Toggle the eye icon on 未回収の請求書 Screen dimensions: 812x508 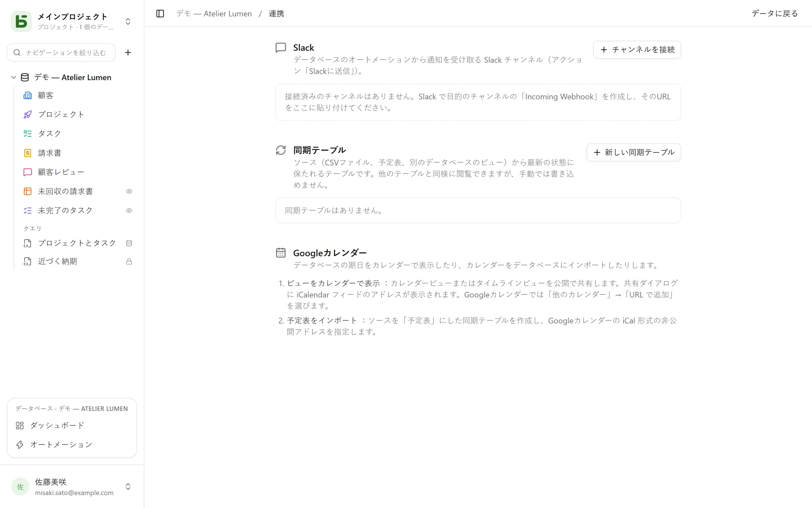click(x=129, y=192)
